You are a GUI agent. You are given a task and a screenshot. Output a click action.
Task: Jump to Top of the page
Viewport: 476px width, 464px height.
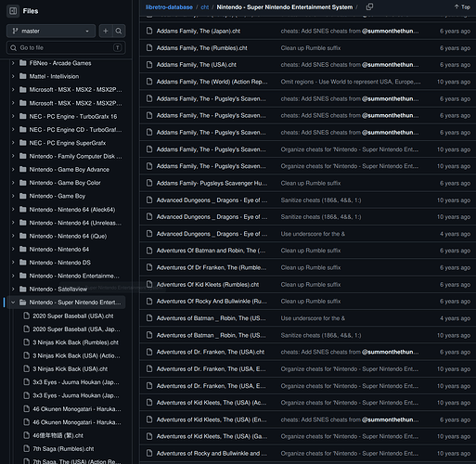[x=462, y=6]
